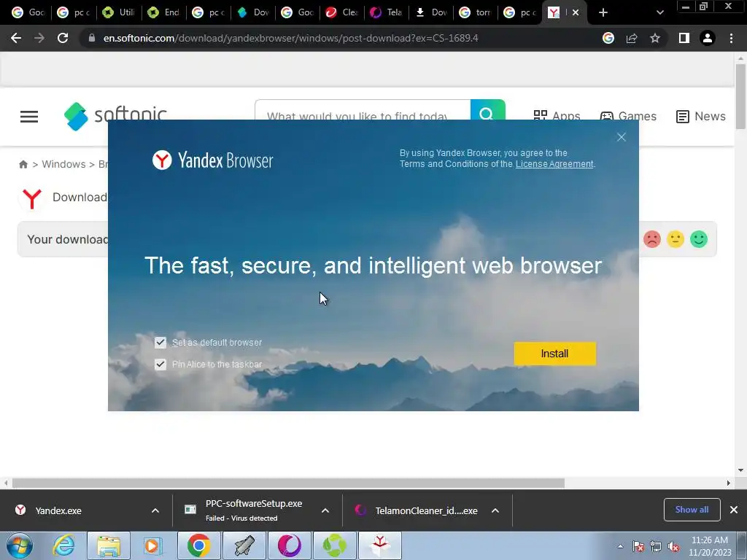Click the padlock site info icon

(92, 38)
